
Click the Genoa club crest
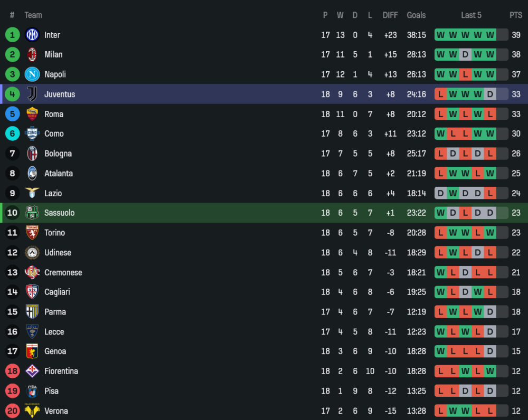(32, 351)
